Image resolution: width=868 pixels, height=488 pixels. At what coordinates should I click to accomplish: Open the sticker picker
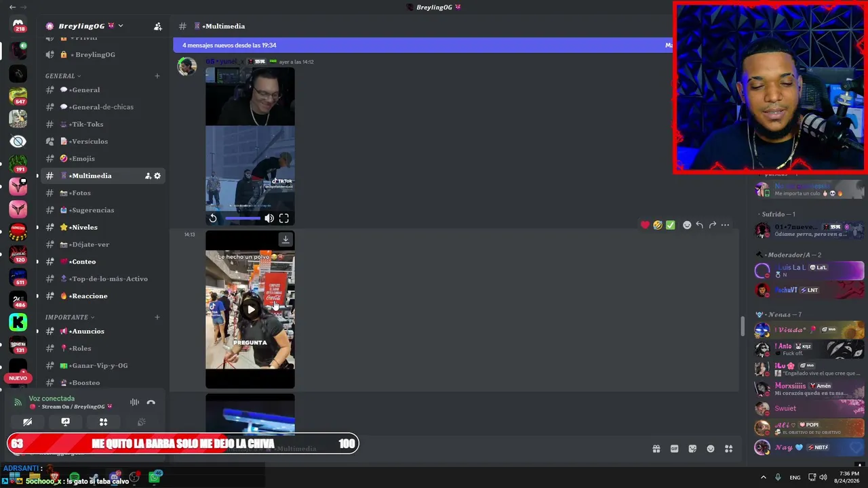click(x=692, y=449)
